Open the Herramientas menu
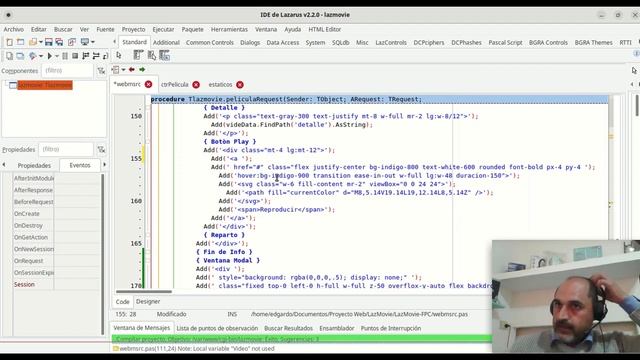The image size is (640, 360). click(229, 29)
